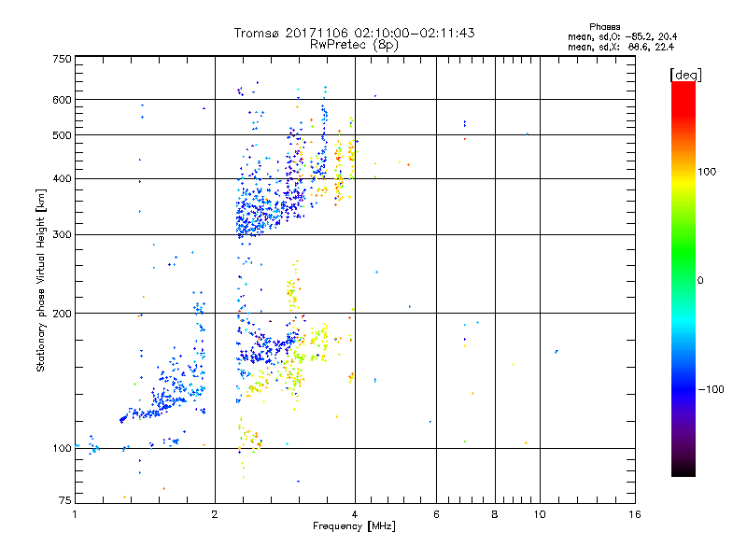Click the x-axis '2' tick label
This screenshot has height=560, width=747.
[x=215, y=514]
